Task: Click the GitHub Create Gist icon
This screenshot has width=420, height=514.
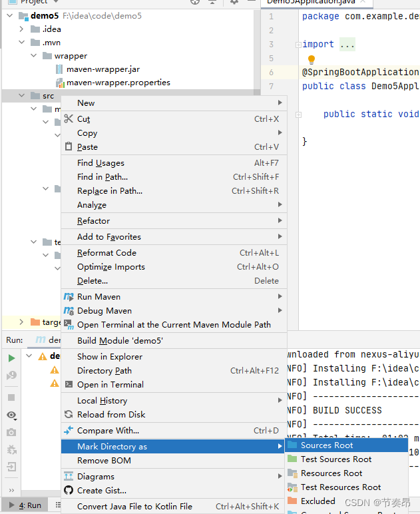Action: tap(69, 491)
